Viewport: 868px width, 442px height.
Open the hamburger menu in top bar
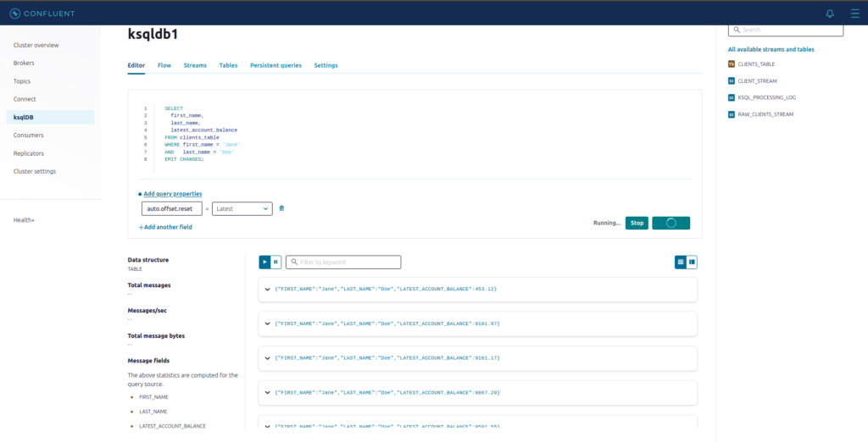[x=854, y=14]
